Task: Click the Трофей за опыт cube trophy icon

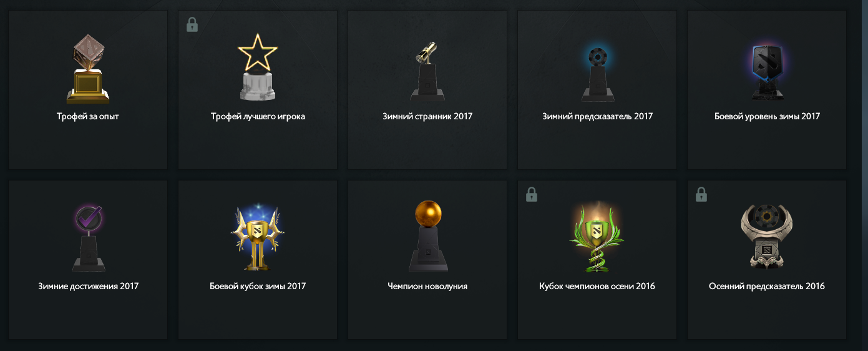Action: pos(88,69)
